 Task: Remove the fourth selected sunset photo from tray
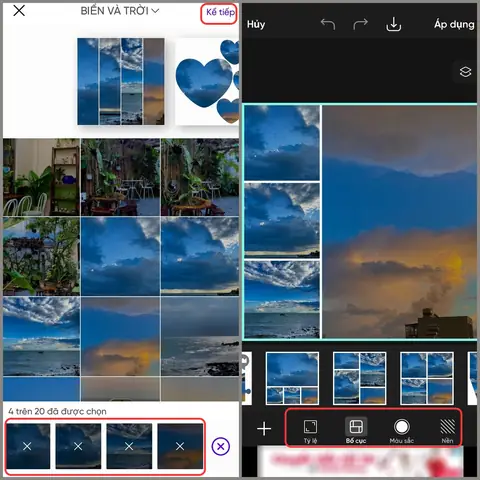180,446
